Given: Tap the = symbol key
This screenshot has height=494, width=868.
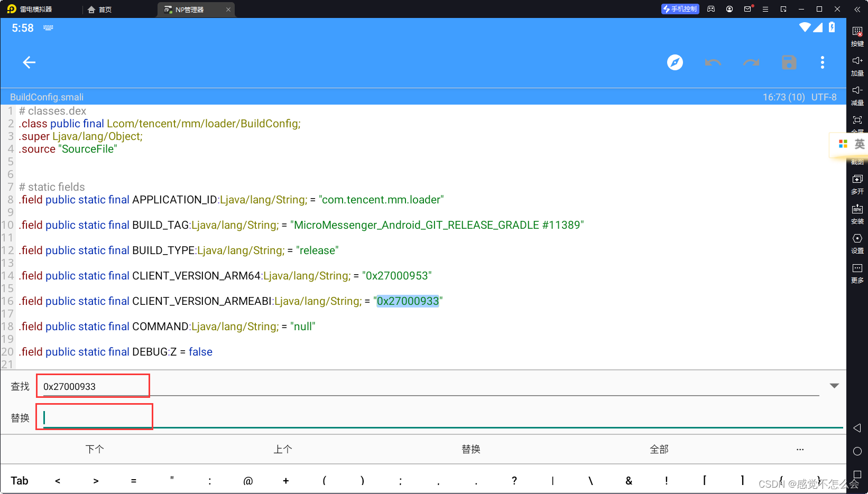Looking at the screenshot, I should 134,480.
